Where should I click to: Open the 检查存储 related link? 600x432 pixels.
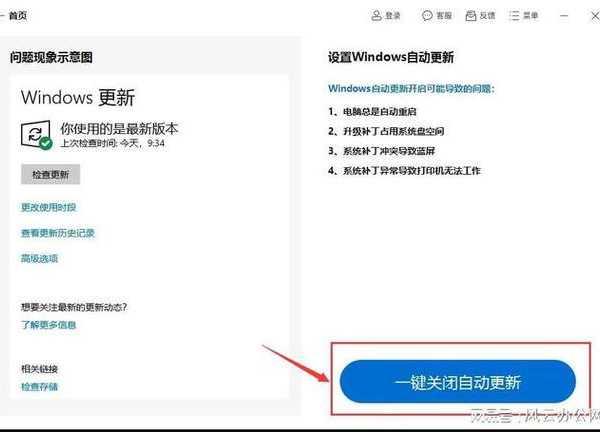click(x=39, y=387)
